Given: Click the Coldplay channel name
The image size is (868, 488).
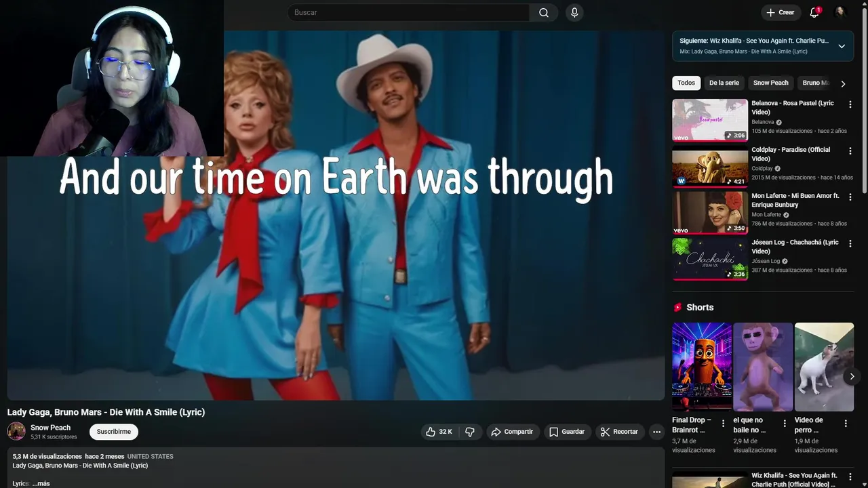Looking at the screenshot, I should click(762, 168).
